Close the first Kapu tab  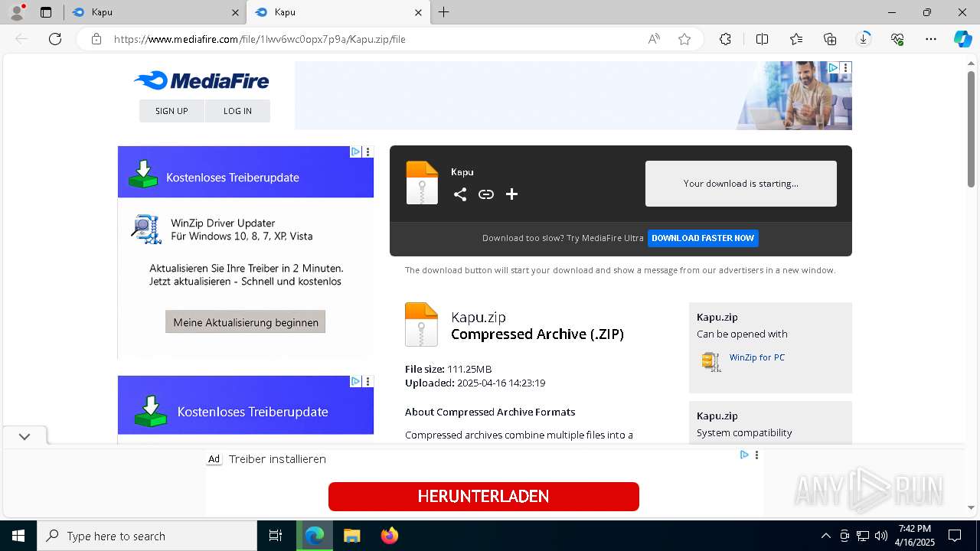235,12
